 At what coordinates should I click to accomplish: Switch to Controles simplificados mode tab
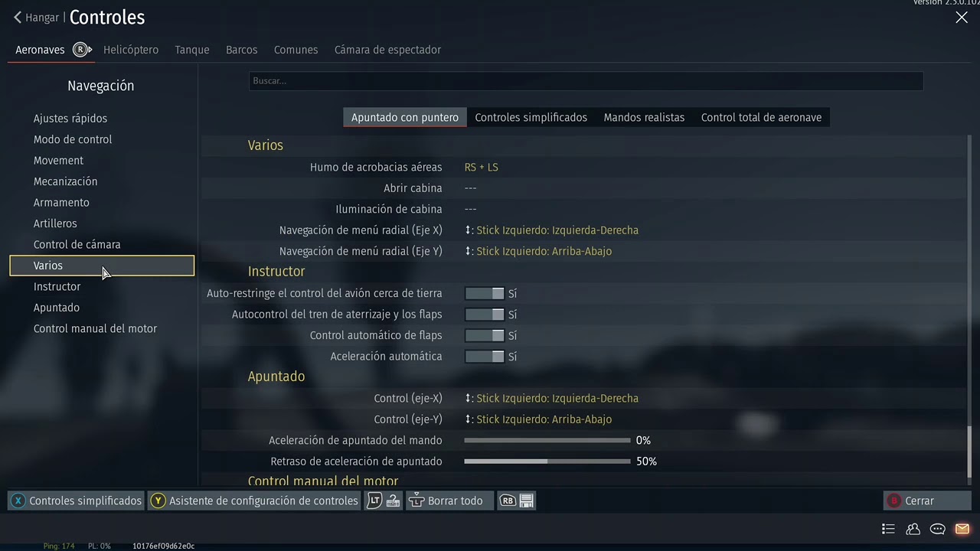(x=531, y=117)
